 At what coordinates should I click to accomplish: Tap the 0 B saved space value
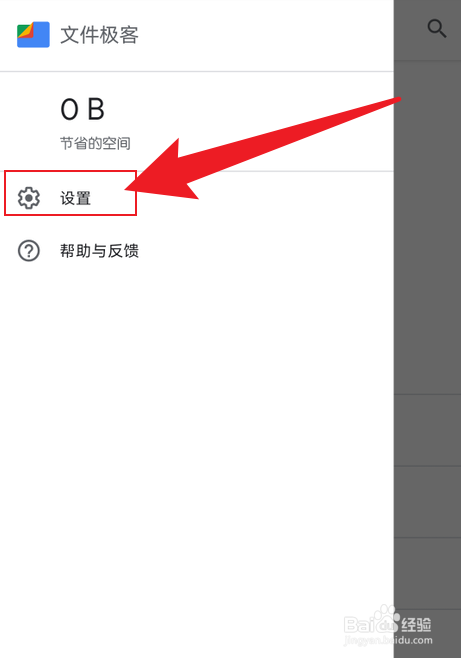pyautogui.click(x=83, y=110)
